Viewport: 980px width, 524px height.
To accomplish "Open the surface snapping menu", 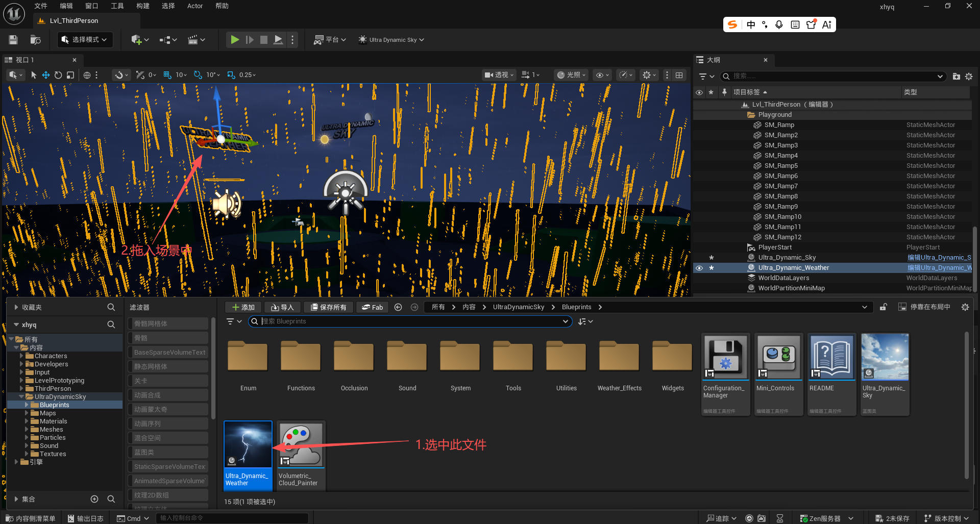I will point(121,75).
